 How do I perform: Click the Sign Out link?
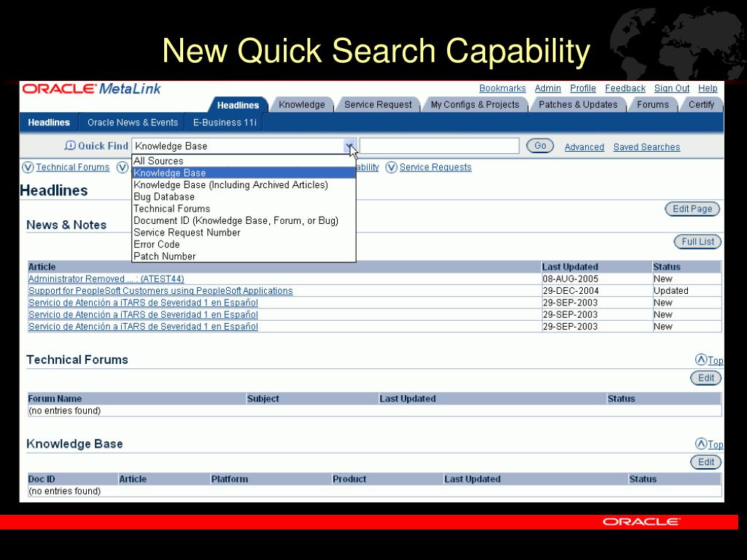coord(672,88)
